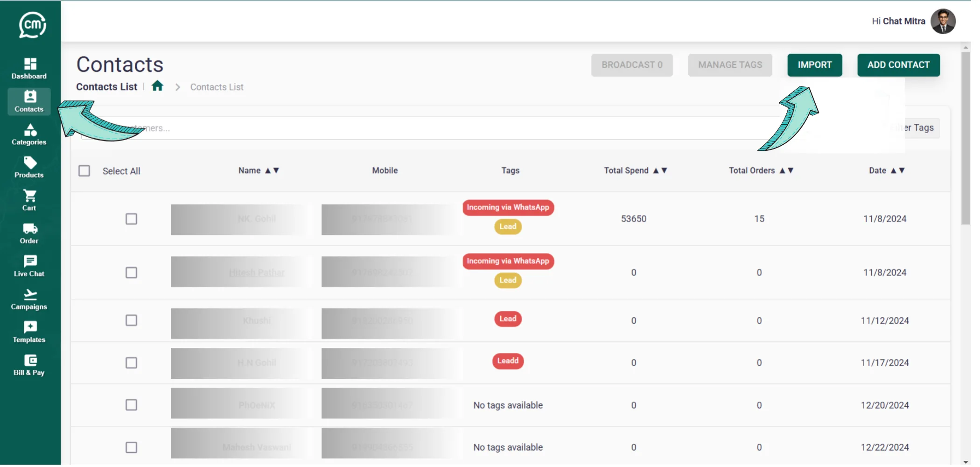Open Live Chat from the sidebar
Image resolution: width=980 pixels, height=467 pixels.
(29, 266)
